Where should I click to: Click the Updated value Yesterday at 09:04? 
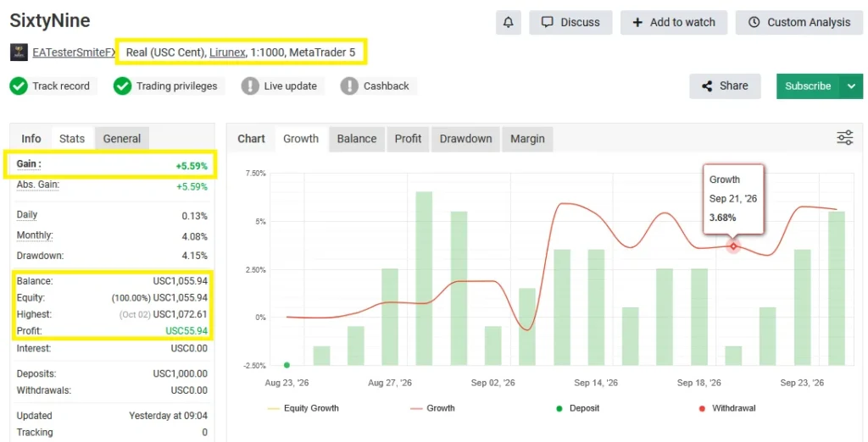click(x=169, y=416)
